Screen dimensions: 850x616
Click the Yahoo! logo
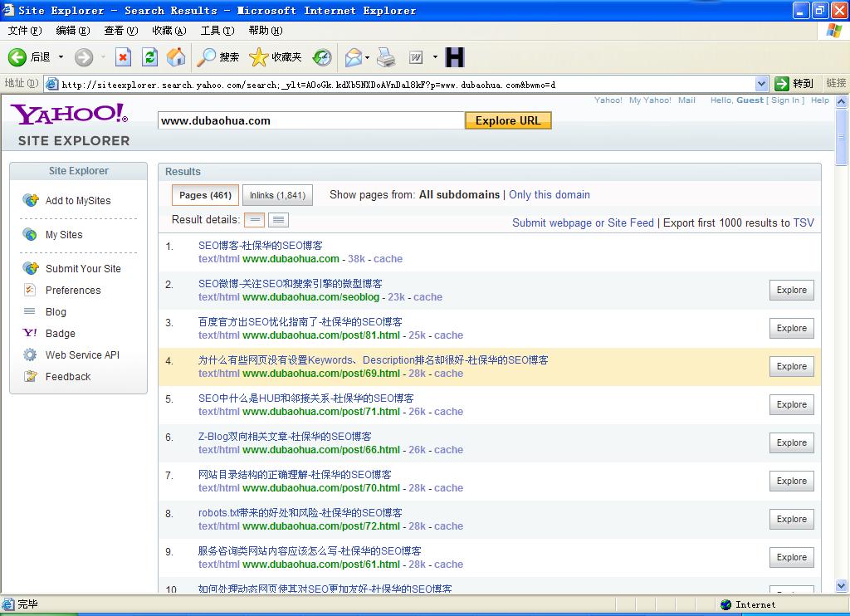coord(70,114)
